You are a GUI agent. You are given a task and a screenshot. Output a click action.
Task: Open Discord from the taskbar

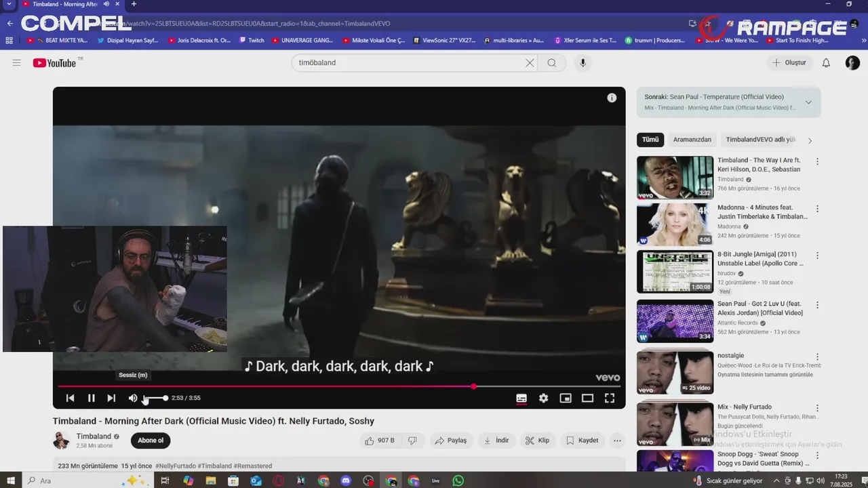pyautogui.click(x=346, y=481)
